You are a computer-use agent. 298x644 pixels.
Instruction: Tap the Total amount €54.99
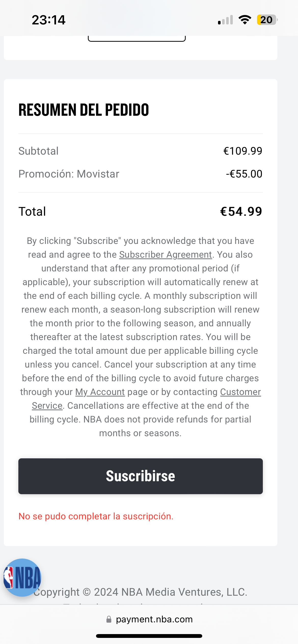click(x=241, y=212)
